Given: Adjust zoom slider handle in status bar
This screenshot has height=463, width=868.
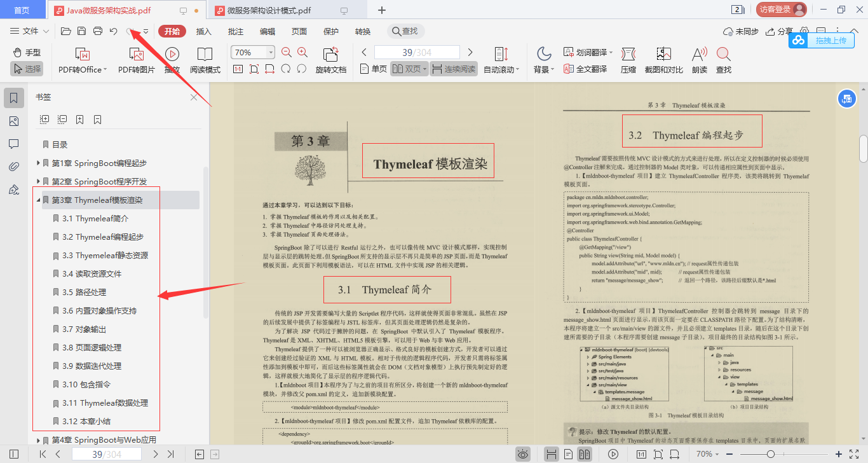Looking at the screenshot, I should 770,454.
